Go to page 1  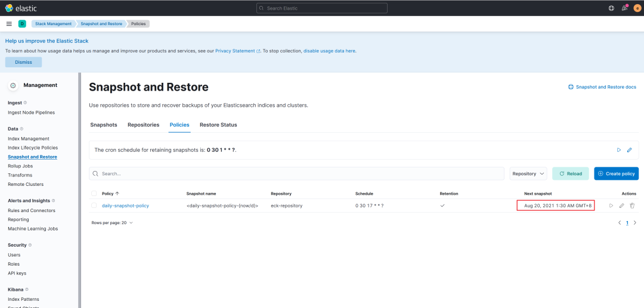point(627,223)
